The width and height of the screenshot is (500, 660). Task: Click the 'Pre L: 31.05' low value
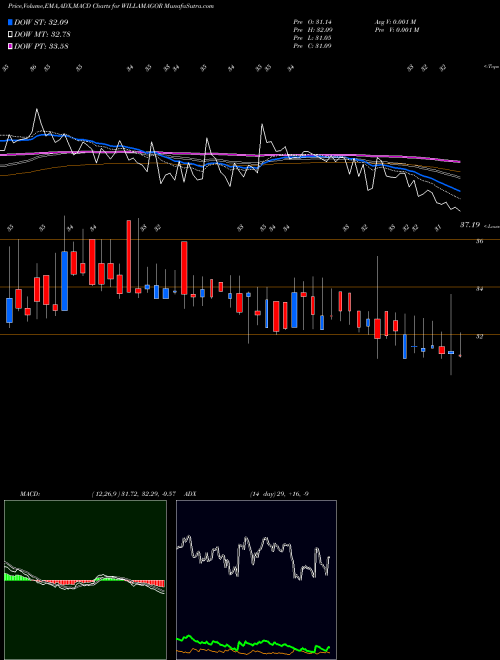click(313, 38)
